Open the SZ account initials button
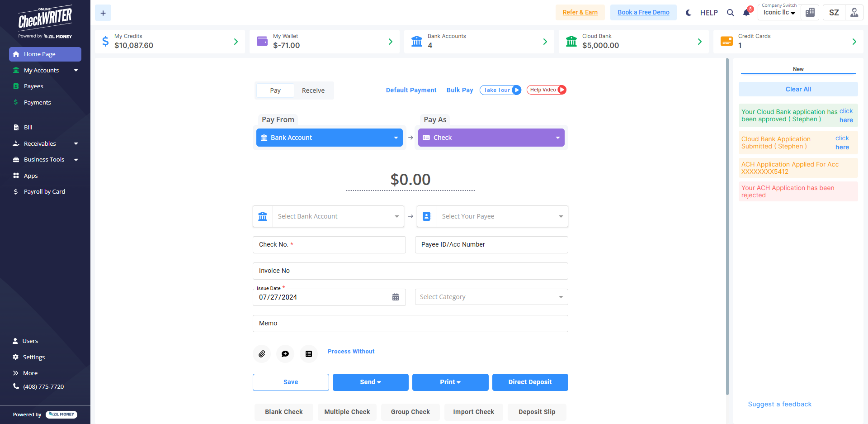 click(x=834, y=13)
